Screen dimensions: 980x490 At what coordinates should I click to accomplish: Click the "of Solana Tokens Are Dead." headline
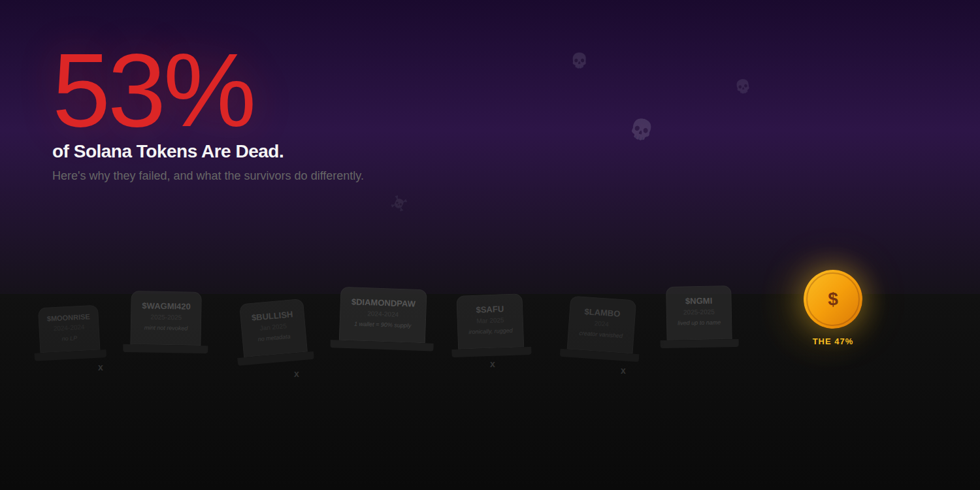[168, 152]
